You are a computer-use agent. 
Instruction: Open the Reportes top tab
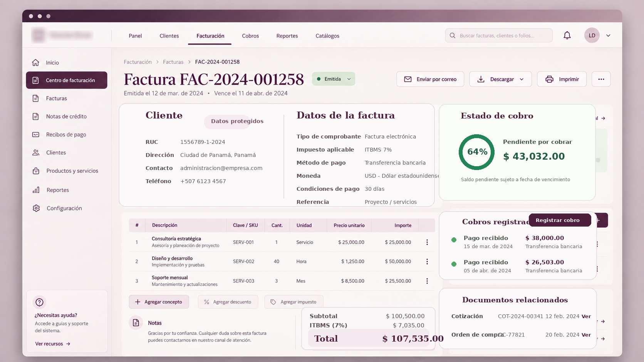tap(287, 36)
